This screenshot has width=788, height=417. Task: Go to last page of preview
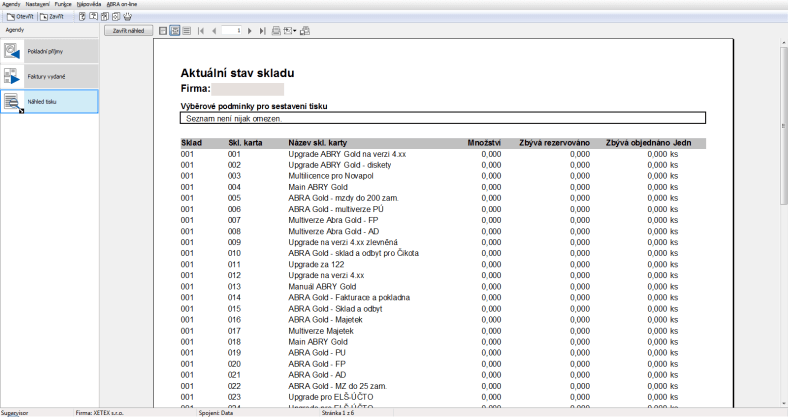coord(262,31)
